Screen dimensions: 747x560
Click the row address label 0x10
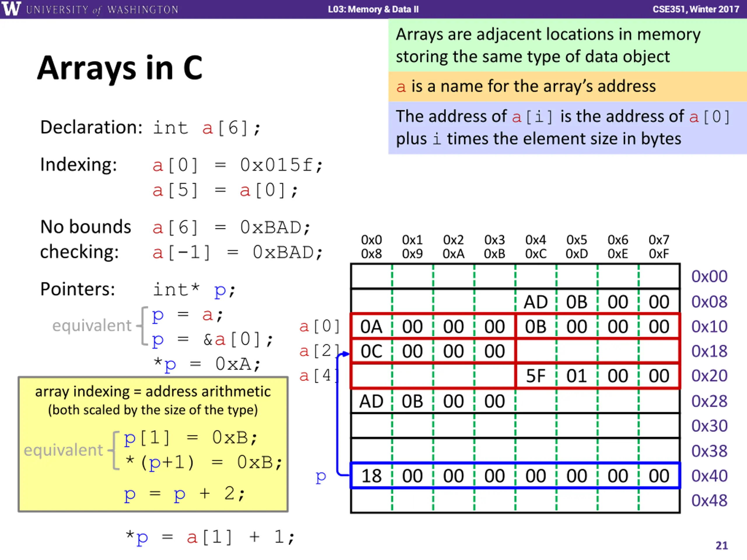click(709, 326)
